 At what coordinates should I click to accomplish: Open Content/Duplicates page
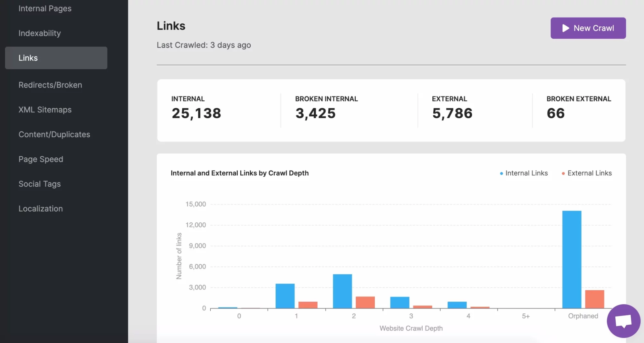pyautogui.click(x=54, y=134)
